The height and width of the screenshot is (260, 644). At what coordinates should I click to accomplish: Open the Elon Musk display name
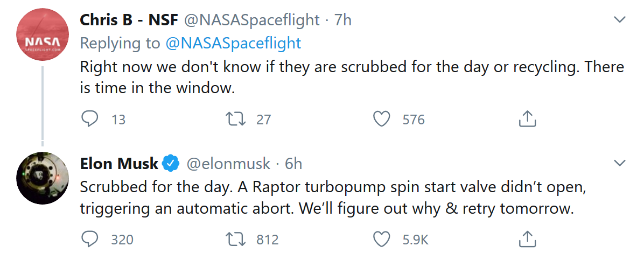click(x=119, y=163)
